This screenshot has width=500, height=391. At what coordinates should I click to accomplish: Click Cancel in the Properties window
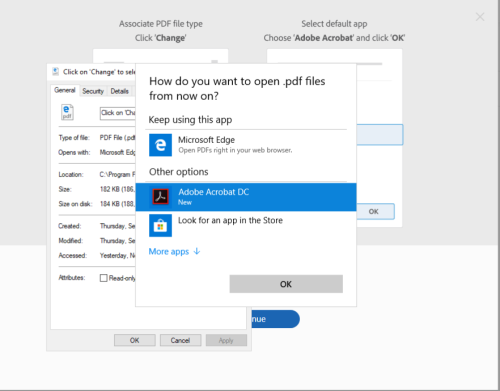[180, 340]
